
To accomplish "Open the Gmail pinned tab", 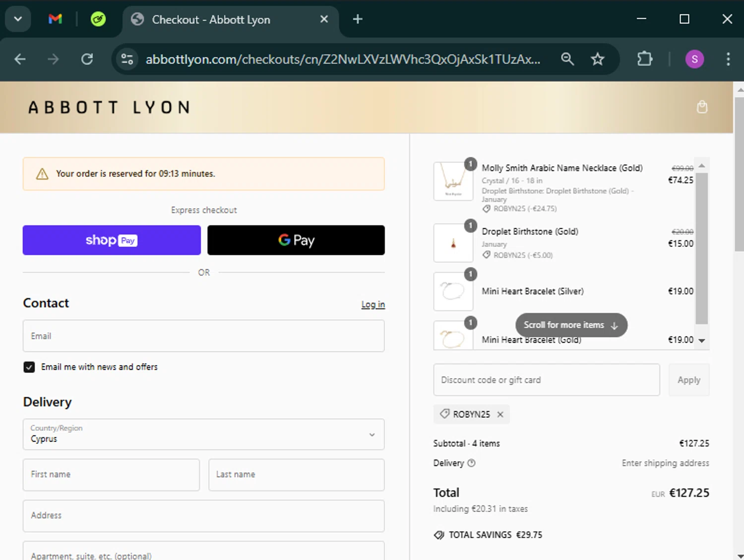I will coord(55,19).
